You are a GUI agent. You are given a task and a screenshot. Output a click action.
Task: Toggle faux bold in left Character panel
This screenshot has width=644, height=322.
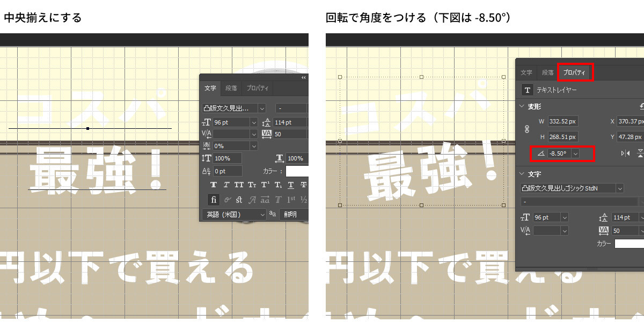coord(214,185)
